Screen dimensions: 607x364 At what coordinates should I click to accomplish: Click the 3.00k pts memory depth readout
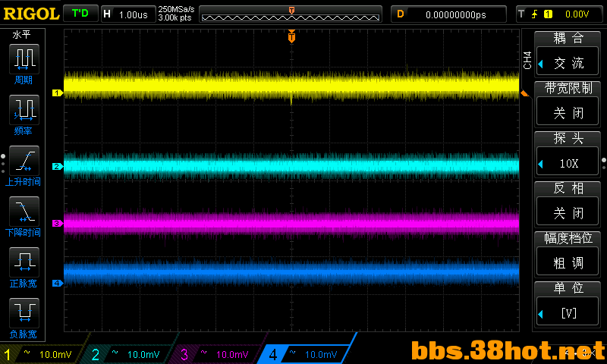point(175,17)
